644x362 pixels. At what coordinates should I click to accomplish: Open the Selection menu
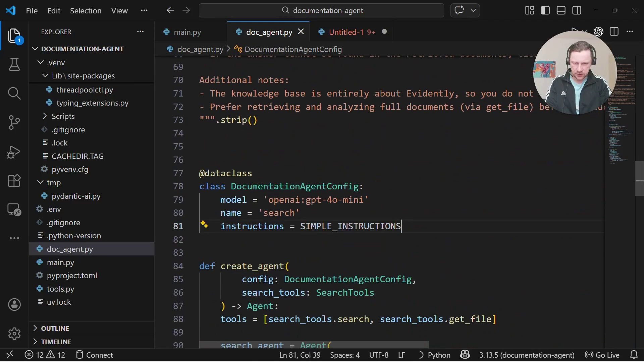[86, 10]
